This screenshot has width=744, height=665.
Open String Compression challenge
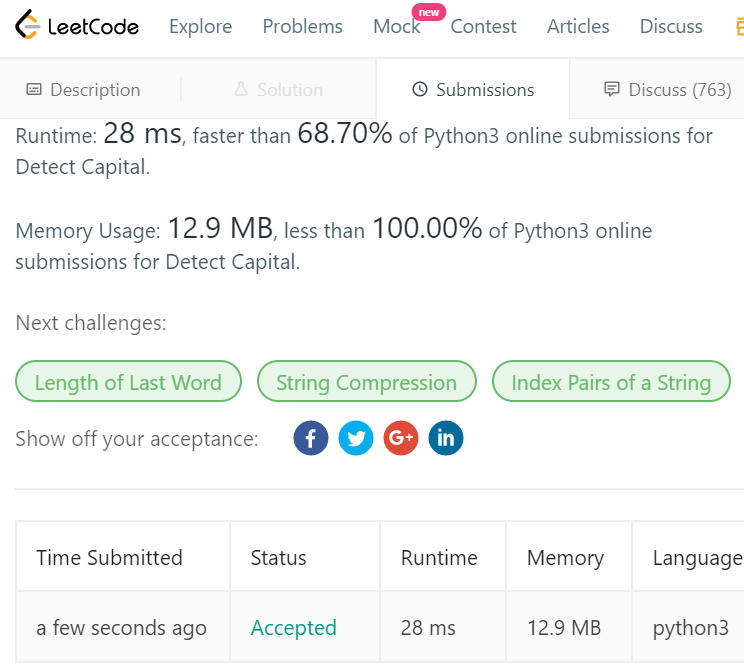pyautogui.click(x=366, y=381)
